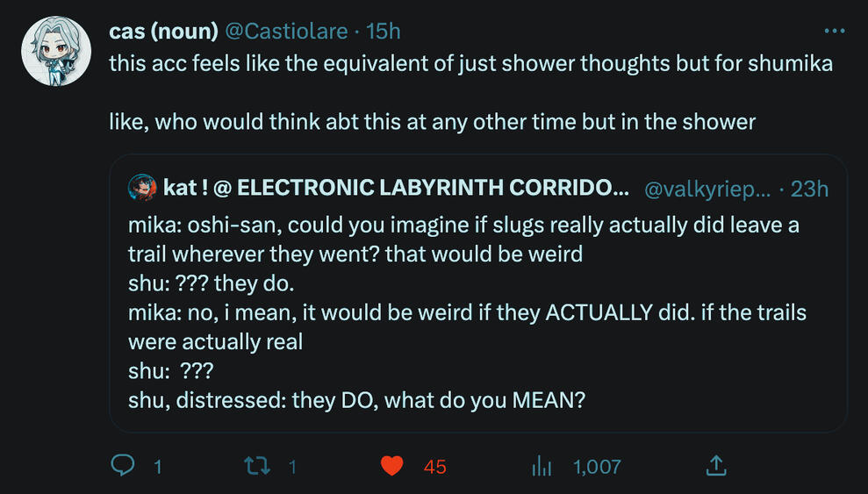Click the quoted tweet's kat avatar

click(142, 188)
